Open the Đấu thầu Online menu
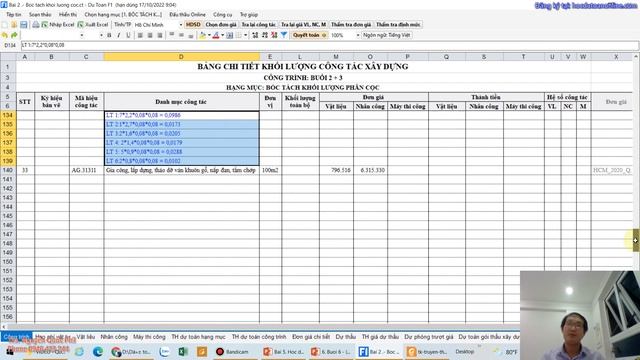The image size is (640, 360). click(x=187, y=15)
